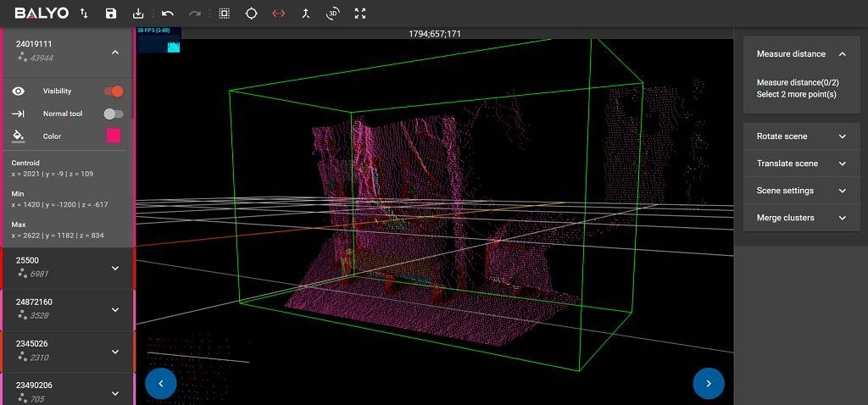
Task: Expand the 2345026 cluster entry
Action: [x=115, y=352]
